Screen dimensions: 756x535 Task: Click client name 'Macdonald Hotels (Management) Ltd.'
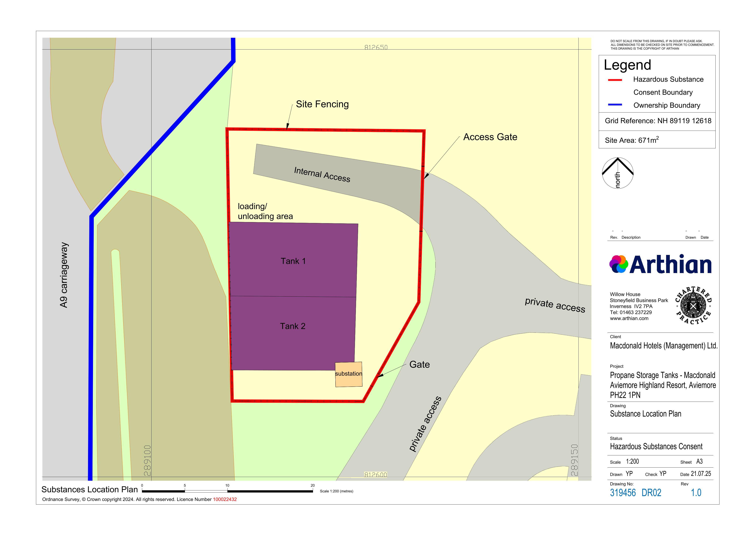tap(664, 346)
